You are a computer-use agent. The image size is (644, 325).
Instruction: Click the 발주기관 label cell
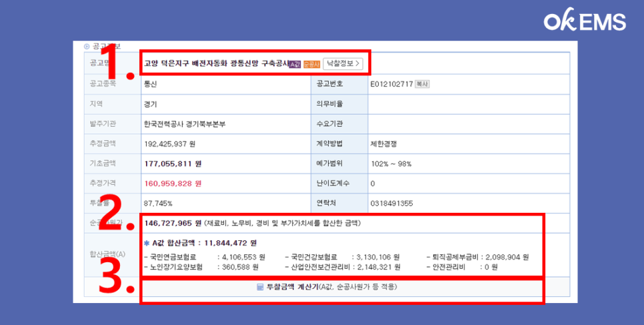(113, 124)
